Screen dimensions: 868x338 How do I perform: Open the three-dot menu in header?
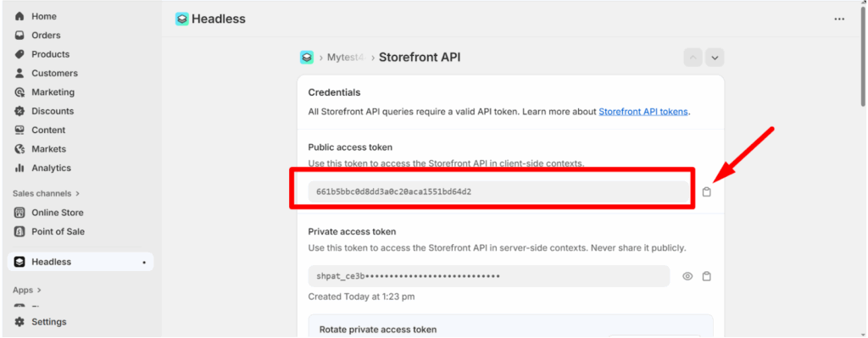point(839,19)
